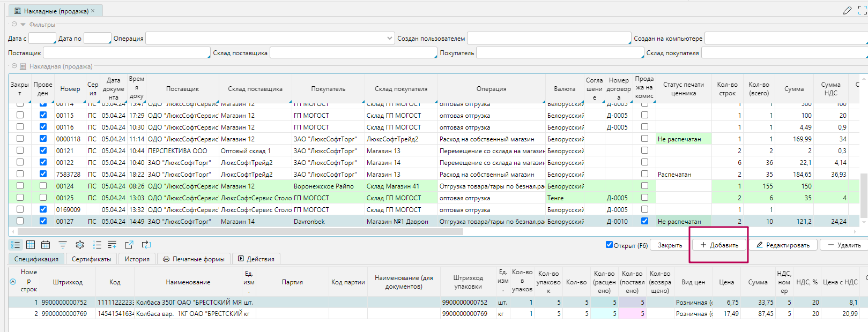The height and width of the screenshot is (332, 868).
Task: Click the pencil edit icon at top right
Action: pyautogui.click(x=847, y=10)
